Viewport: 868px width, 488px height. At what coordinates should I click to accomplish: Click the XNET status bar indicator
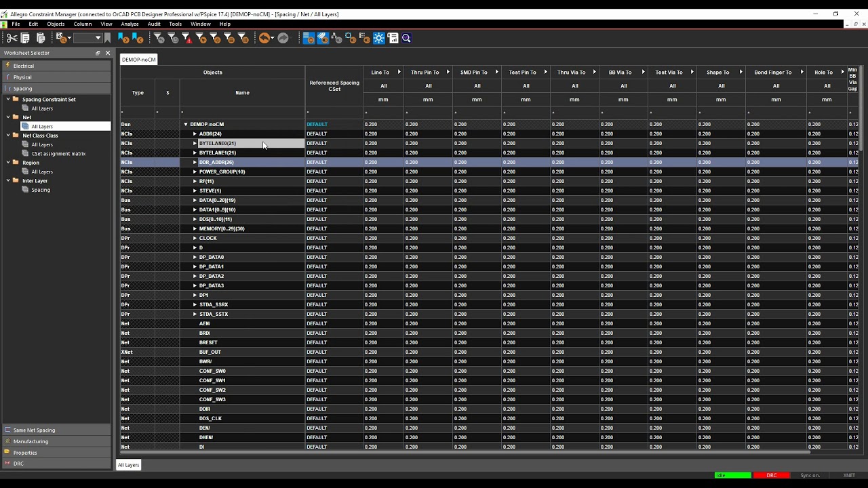click(x=849, y=475)
